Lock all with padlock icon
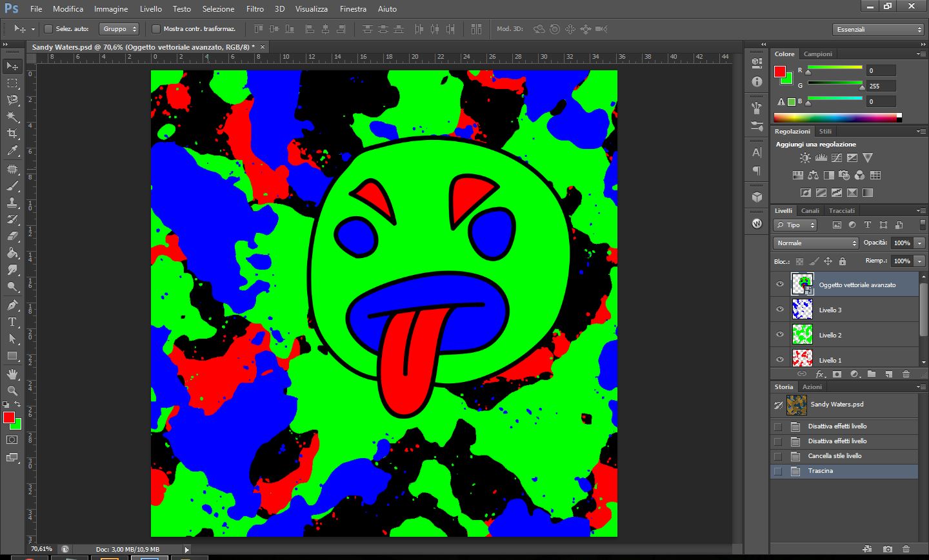 click(x=843, y=261)
